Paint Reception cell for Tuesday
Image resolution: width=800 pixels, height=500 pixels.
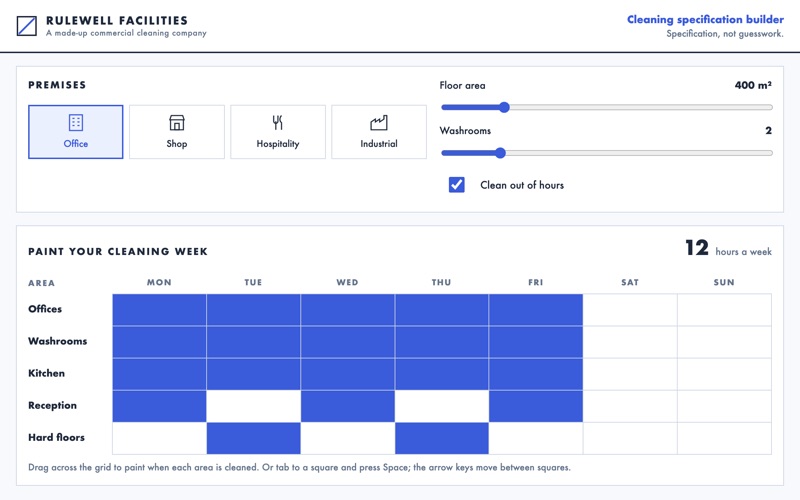(x=254, y=406)
